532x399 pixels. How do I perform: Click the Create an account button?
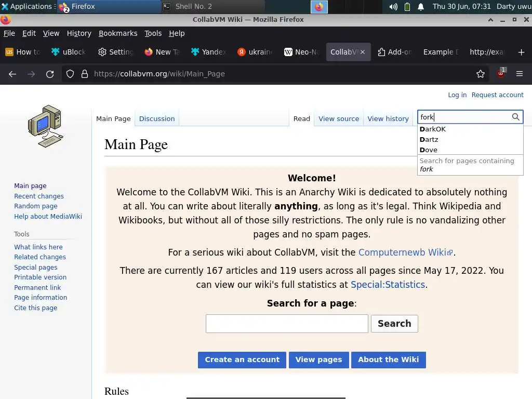click(242, 360)
